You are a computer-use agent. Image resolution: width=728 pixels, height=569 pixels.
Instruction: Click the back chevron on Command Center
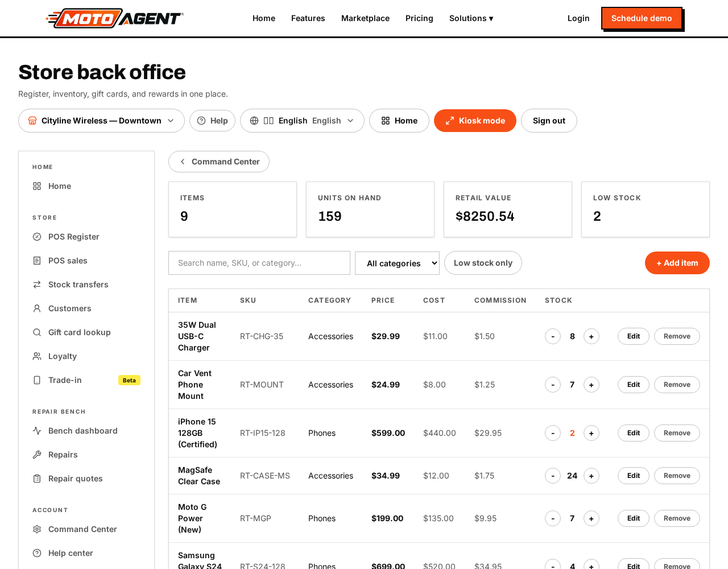click(183, 162)
